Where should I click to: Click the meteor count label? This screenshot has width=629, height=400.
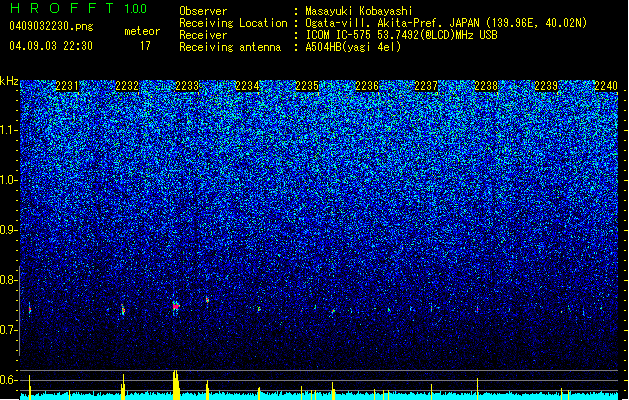tap(142, 31)
